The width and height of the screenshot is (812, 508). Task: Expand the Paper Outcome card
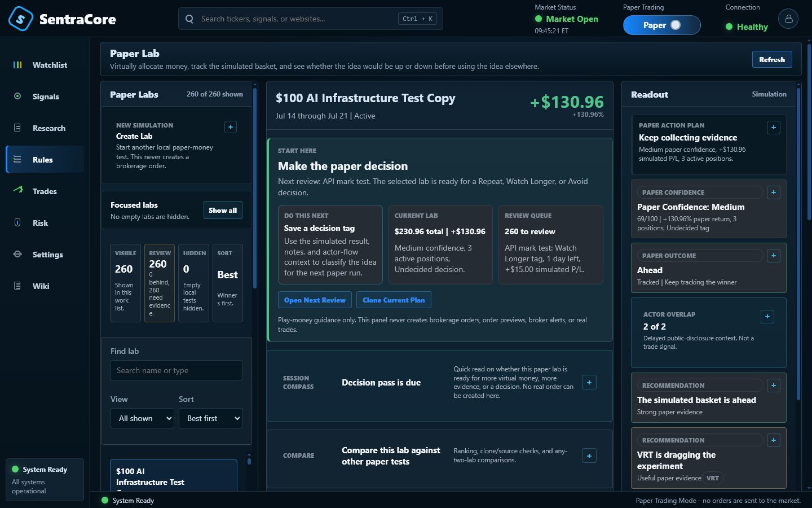[x=774, y=256]
